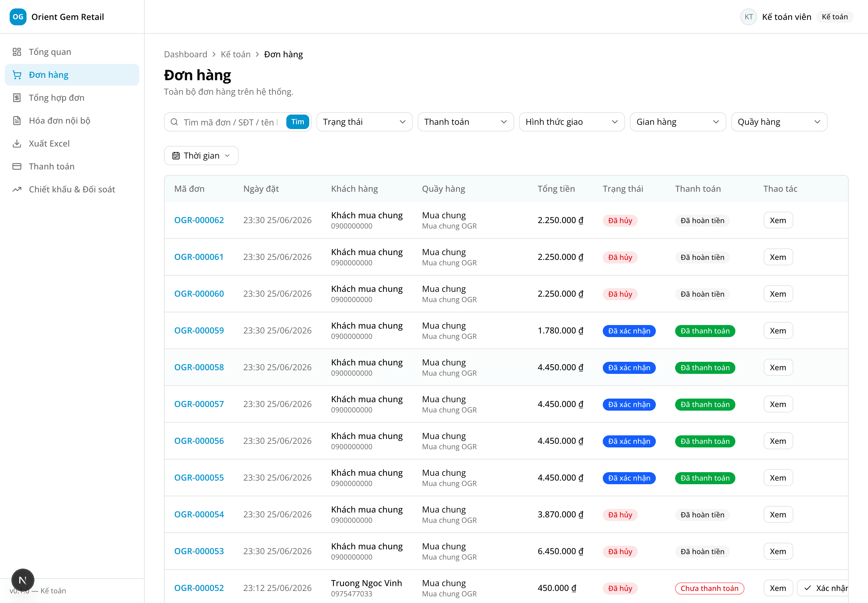The image size is (868, 603).
Task: Go to Kế toán breadcrumb link
Action: pos(235,54)
